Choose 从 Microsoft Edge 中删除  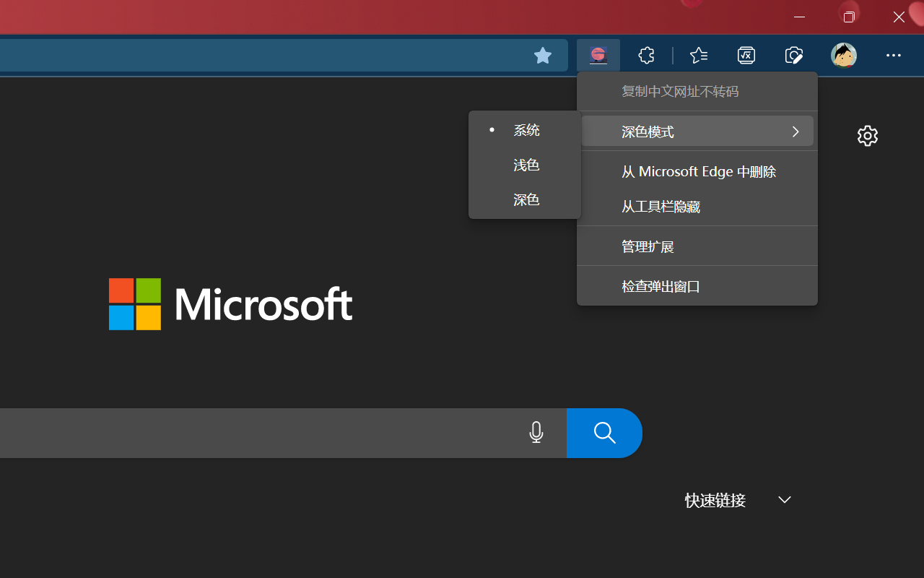click(x=697, y=172)
